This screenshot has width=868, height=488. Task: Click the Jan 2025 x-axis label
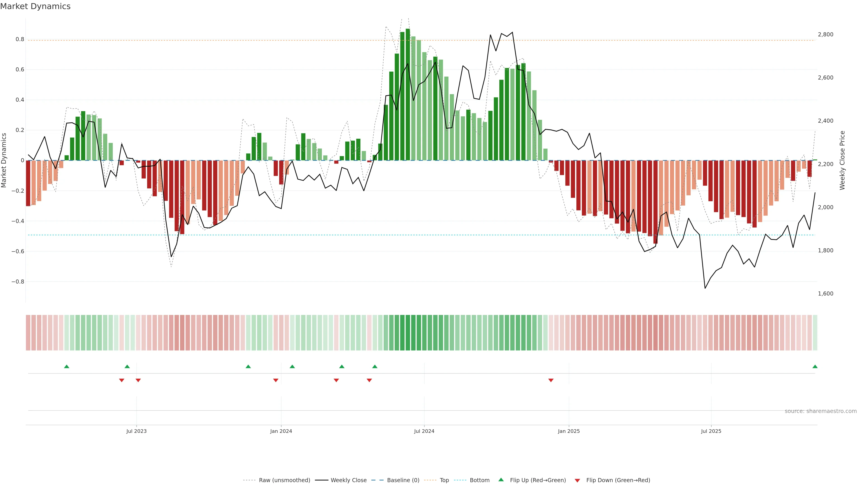[x=568, y=431]
